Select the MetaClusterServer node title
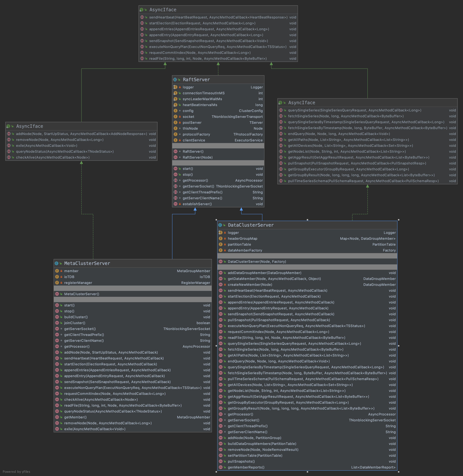The height and width of the screenshot is (476, 463). click(x=87, y=263)
